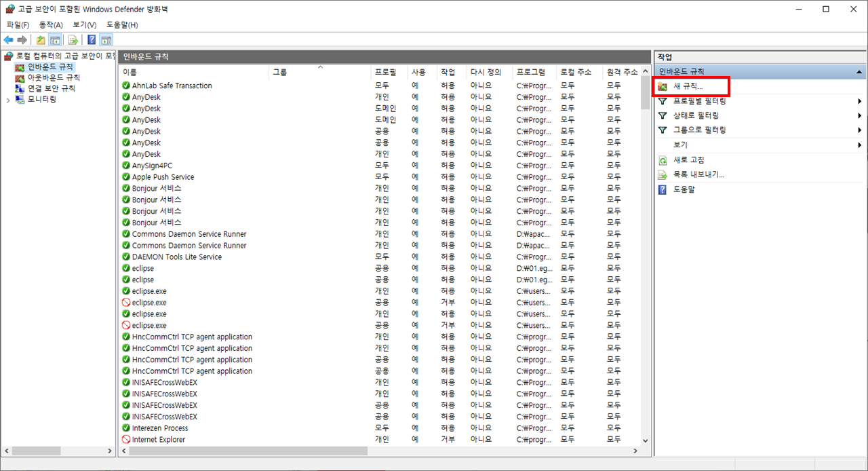Click green check icon of DAEMON Tools Lite Service
The image size is (868, 471).
pos(126,257)
